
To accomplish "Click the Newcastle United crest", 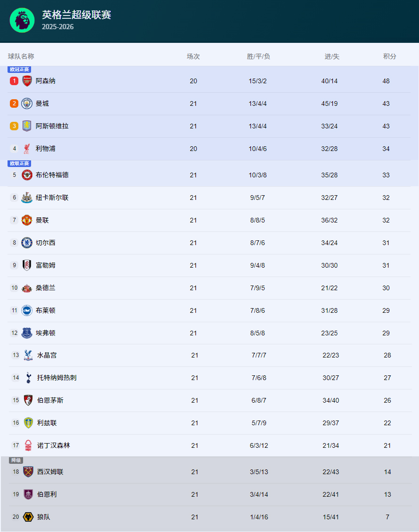I will click(x=27, y=198).
